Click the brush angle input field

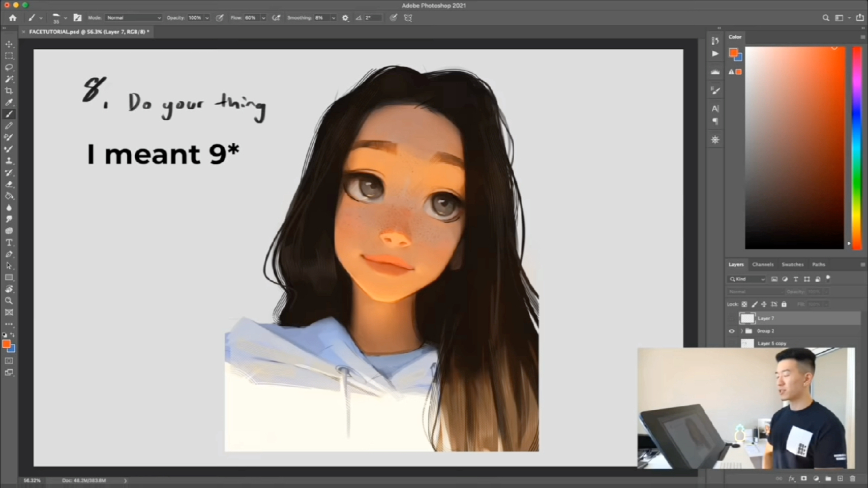click(x=373, y=18)
